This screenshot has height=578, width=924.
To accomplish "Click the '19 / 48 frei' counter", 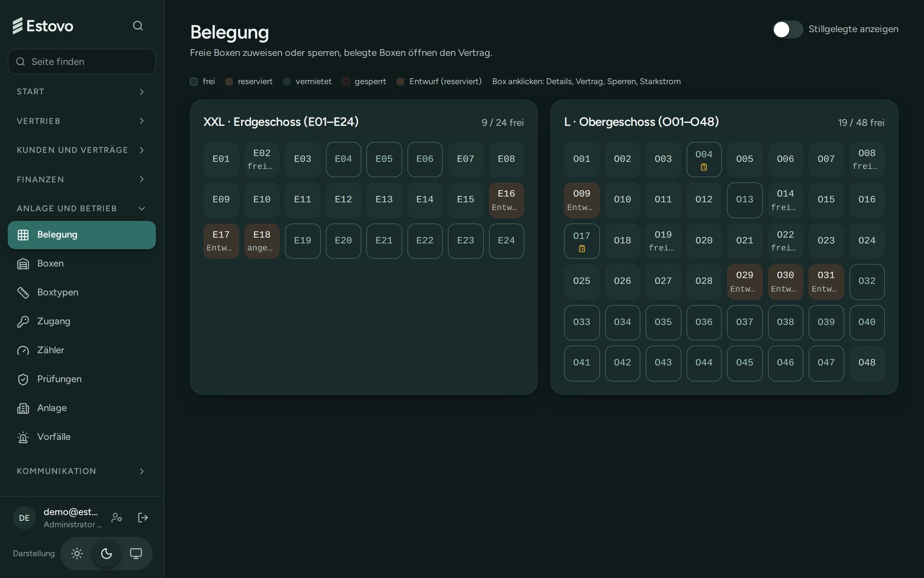I will (861, 123).
